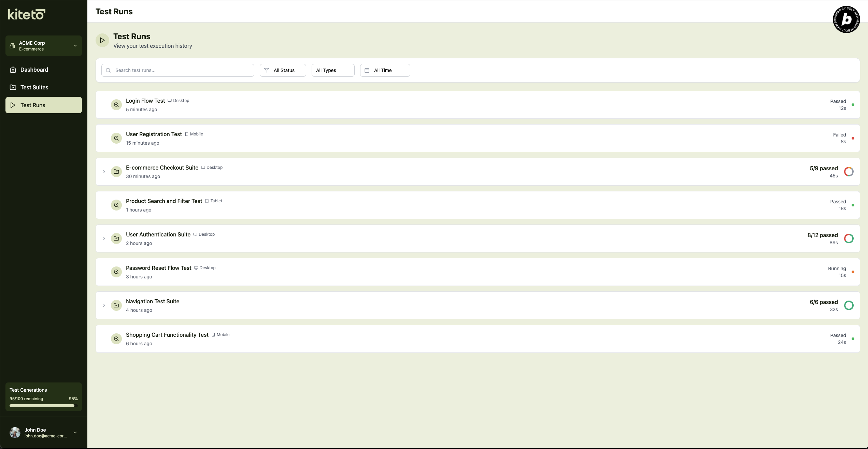
Task: Go to Dashboard in the sidebar
Action: coord(34,70)
